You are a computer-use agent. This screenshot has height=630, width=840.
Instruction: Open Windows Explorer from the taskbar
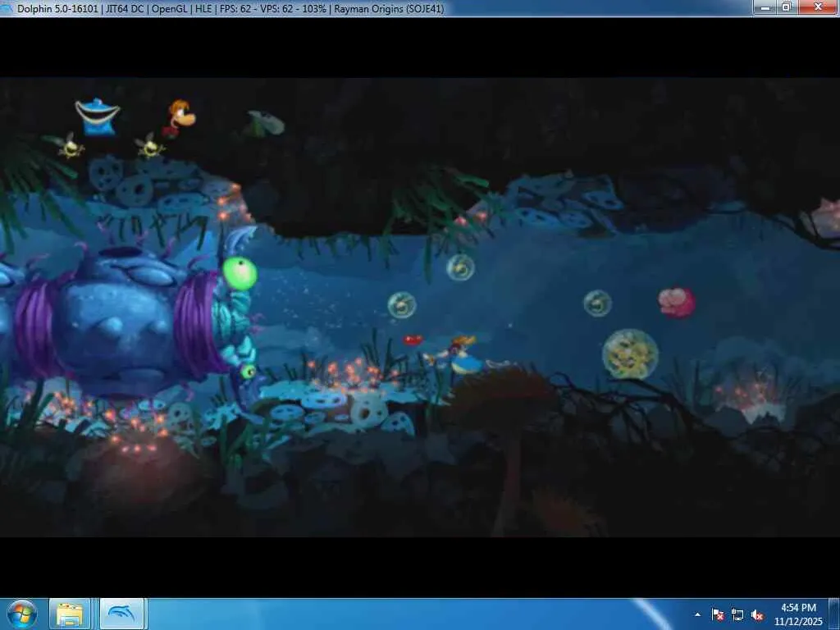(70, 614)
